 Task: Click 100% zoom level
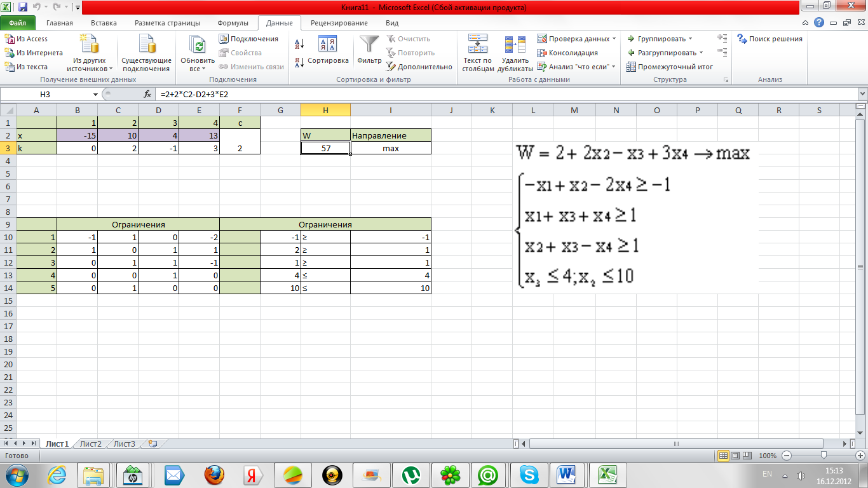[768, 456]
